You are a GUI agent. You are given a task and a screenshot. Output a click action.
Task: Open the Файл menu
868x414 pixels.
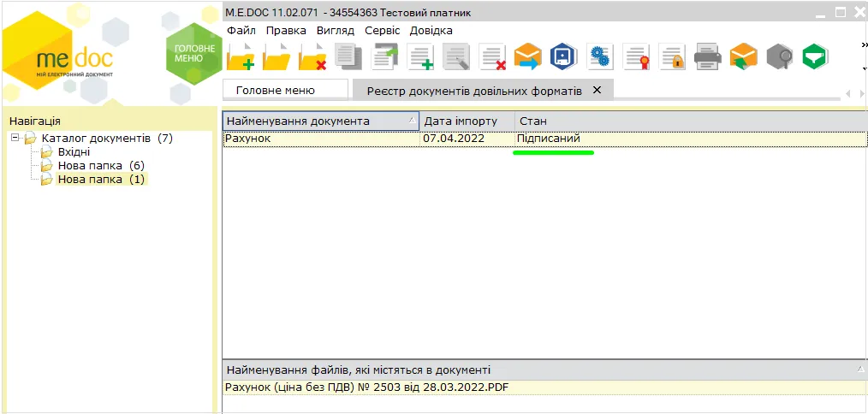click(x=241, y=31)
